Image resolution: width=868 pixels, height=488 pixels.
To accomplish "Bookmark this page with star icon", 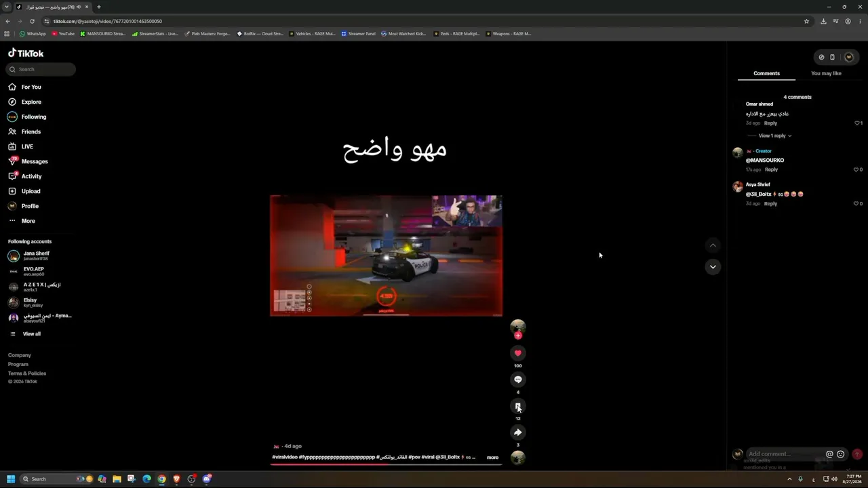I will tap(806, 21).
